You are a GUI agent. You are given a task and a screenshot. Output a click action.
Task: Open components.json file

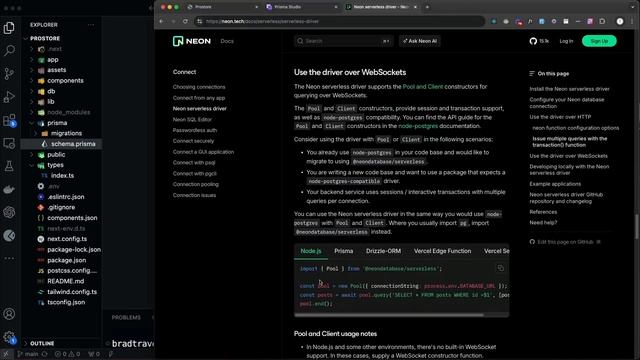pyautogui.click(x=72, y=218)
